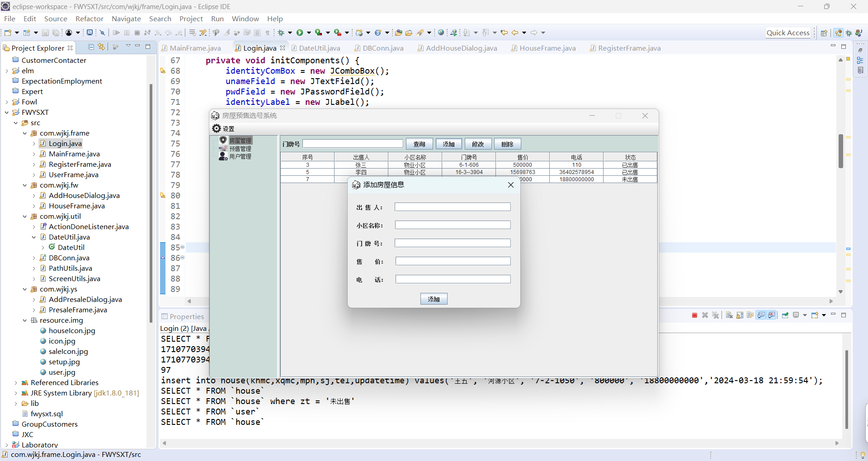Collapse the com.wjkj.frame package
This screenshot has width=868, height=461.
(25, 133)
